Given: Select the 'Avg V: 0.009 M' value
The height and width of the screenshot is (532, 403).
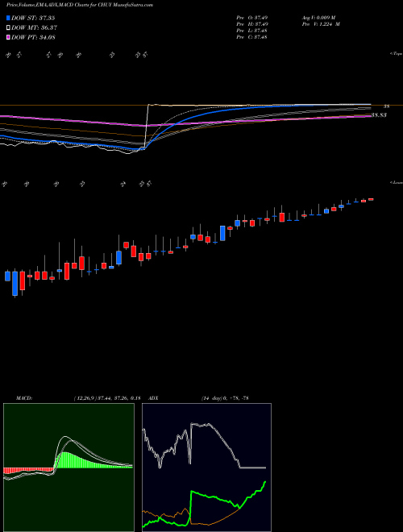Looking at the screenshot, I should (x=320, y=17).
